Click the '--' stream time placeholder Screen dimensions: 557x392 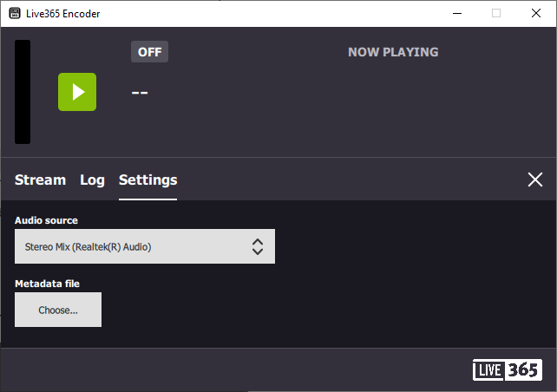[x=140, y=93]
